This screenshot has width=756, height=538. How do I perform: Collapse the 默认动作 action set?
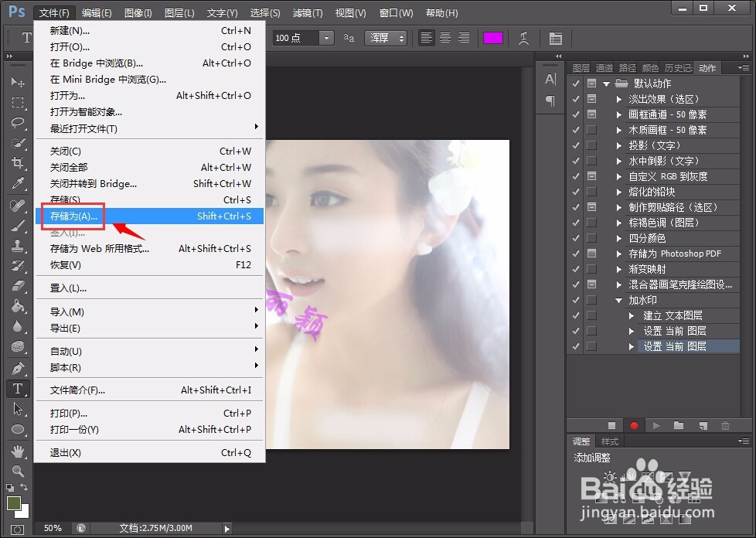[607, 84]
